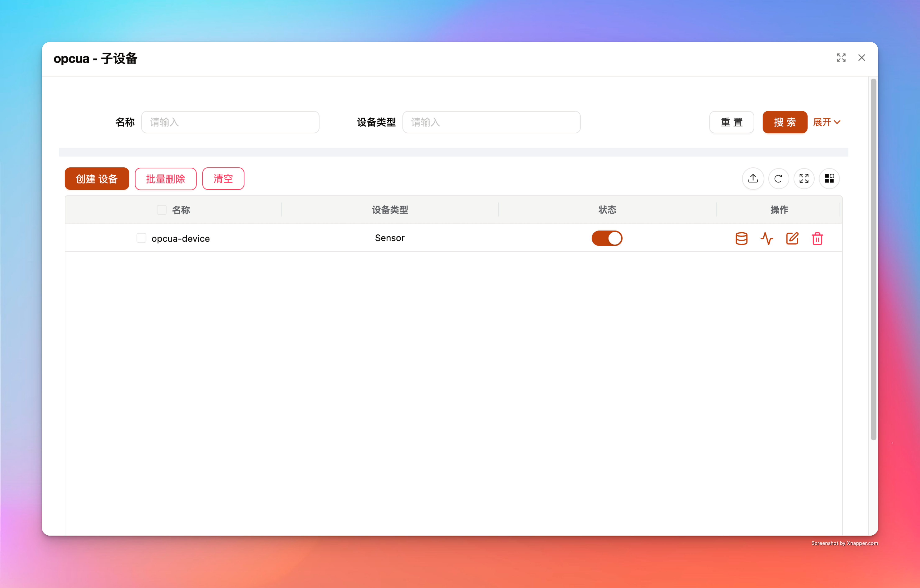Image resolution: width=920 pixels, height=588 pixels.
Task: Disable the opcua-device status switch
Action: [x=607, y=238]
